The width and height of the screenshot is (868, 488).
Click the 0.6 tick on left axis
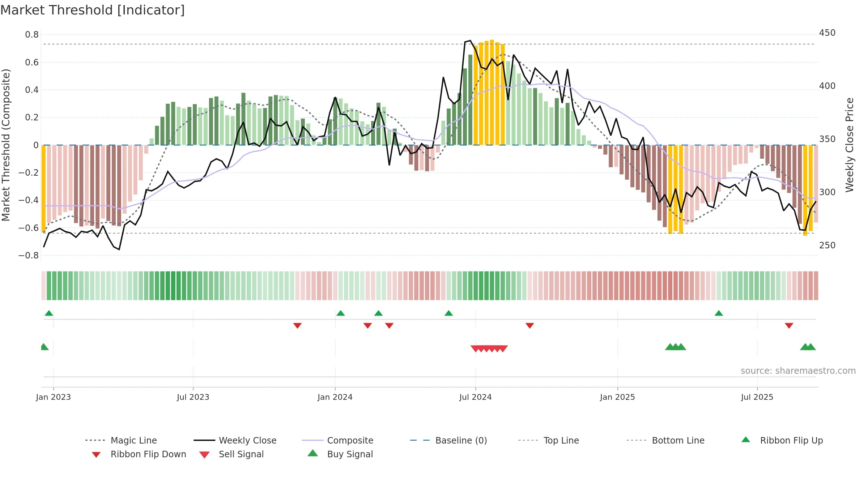point(32,63)
